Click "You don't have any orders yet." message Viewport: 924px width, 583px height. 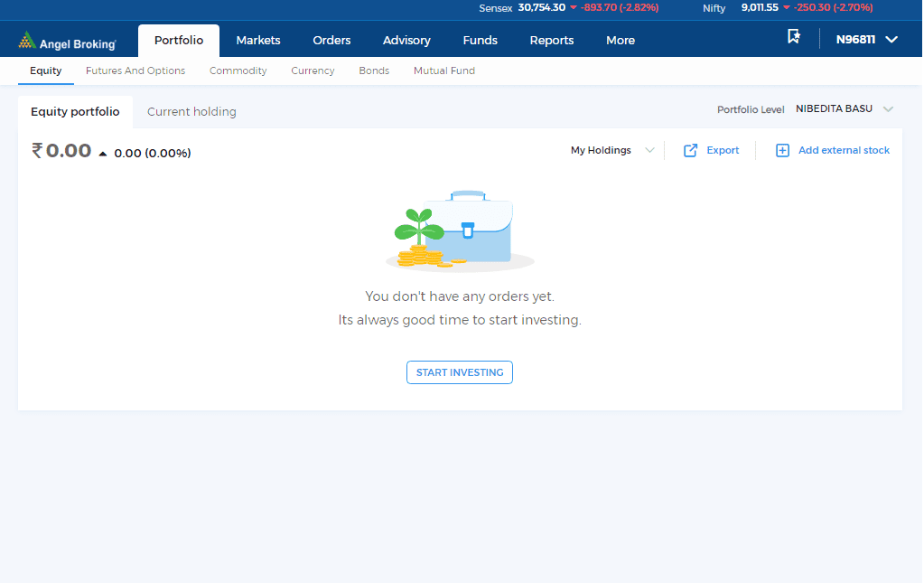460,296
